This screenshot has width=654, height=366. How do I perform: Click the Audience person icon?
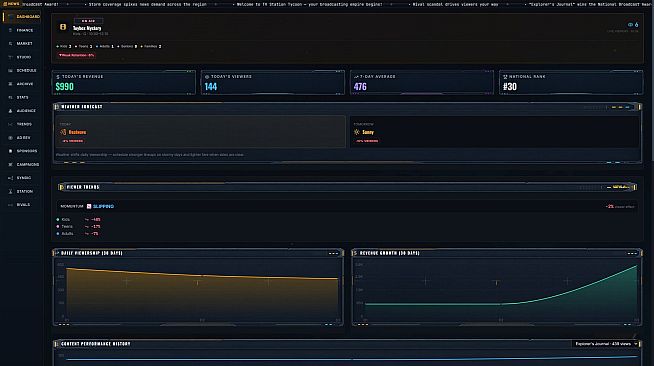click(10, 111)
